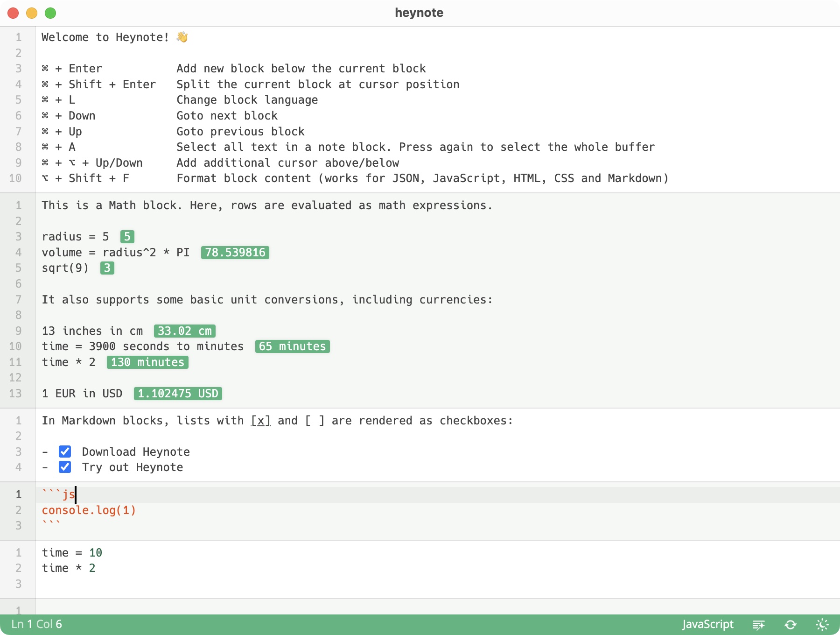Click the waving hand emoji in welcome line
Screen dimensions: 840x635
click(182, 37)
